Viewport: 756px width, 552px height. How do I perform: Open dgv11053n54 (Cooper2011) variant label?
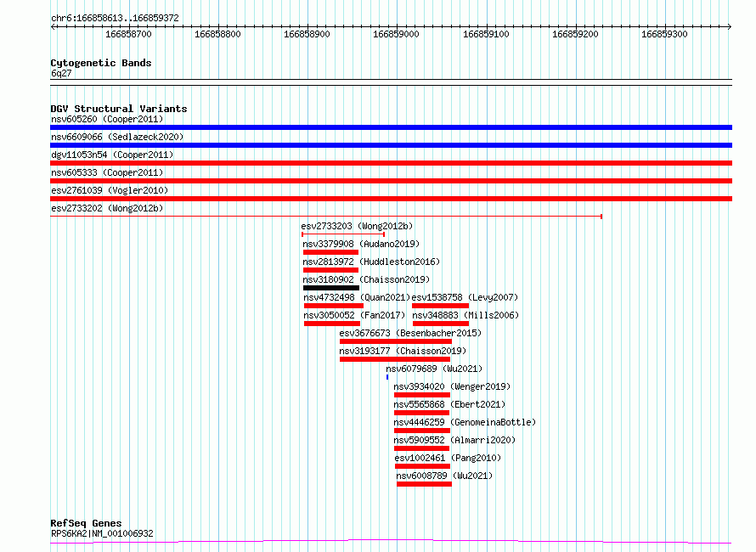112,155
